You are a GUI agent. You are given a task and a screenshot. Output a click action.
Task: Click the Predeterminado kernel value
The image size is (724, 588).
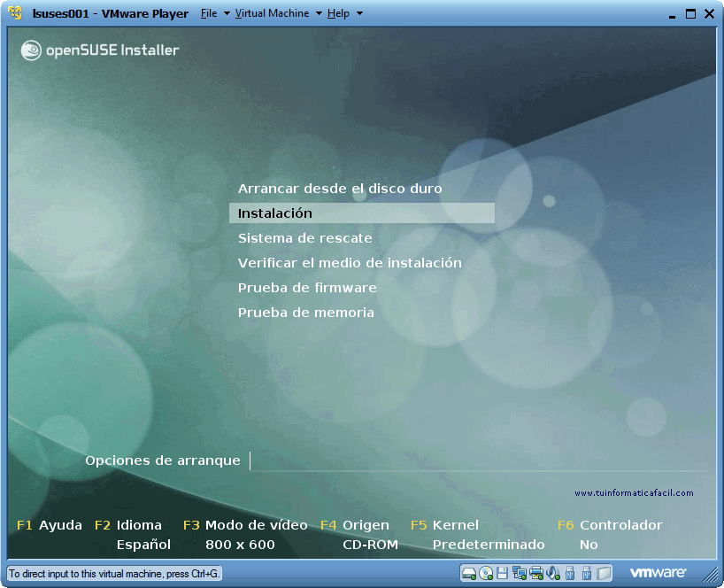(489, 545)
